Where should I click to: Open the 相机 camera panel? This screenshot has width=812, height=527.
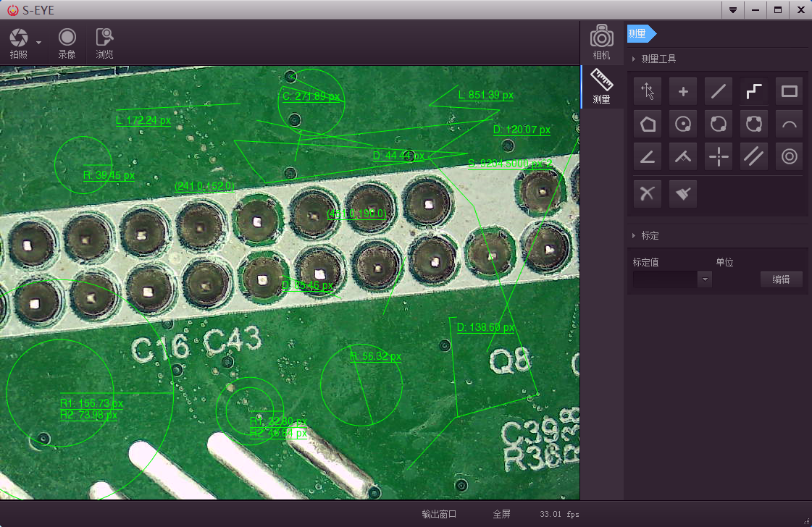click(x=601, y=43)
